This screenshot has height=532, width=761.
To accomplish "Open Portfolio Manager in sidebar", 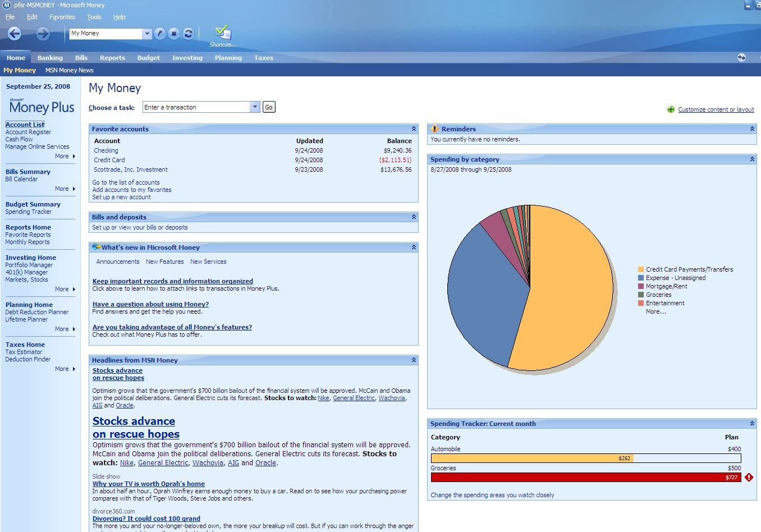I will [29, 265].
